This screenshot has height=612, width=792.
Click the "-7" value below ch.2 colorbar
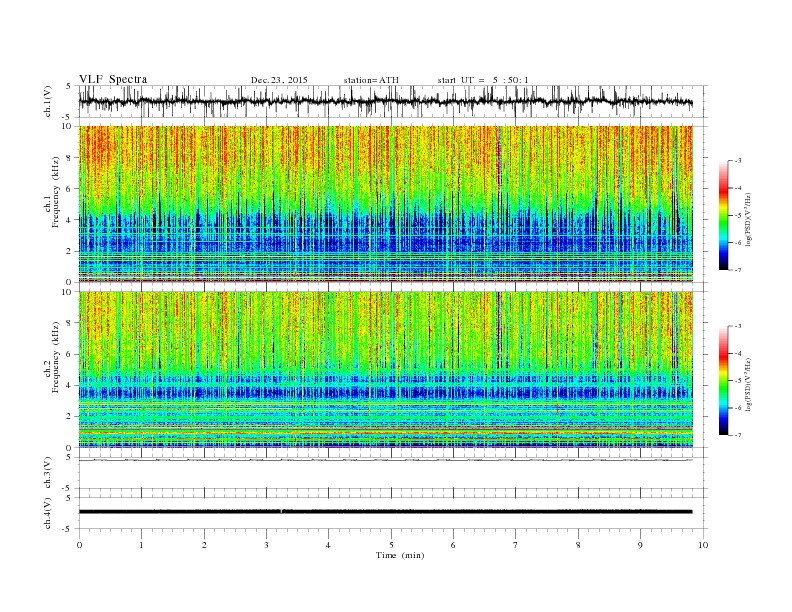click(x=738, y=435)
